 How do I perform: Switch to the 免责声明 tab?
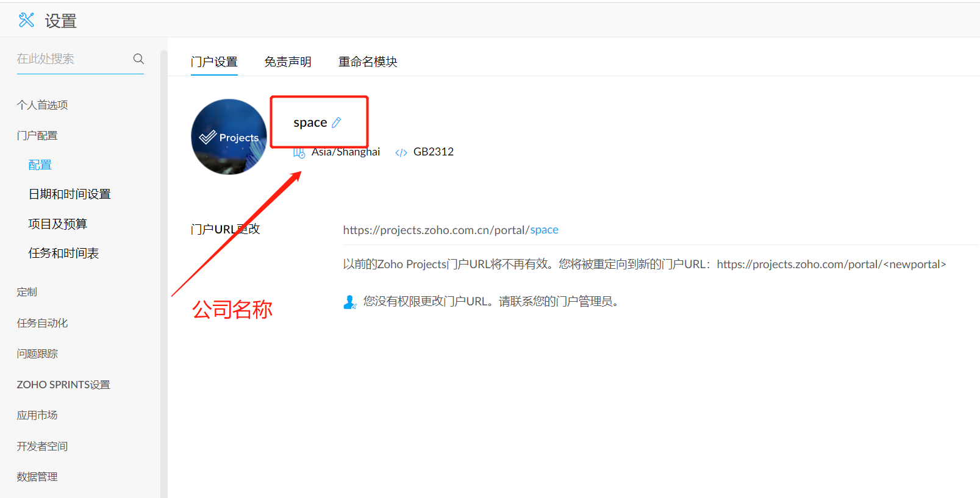coord(287,62)
